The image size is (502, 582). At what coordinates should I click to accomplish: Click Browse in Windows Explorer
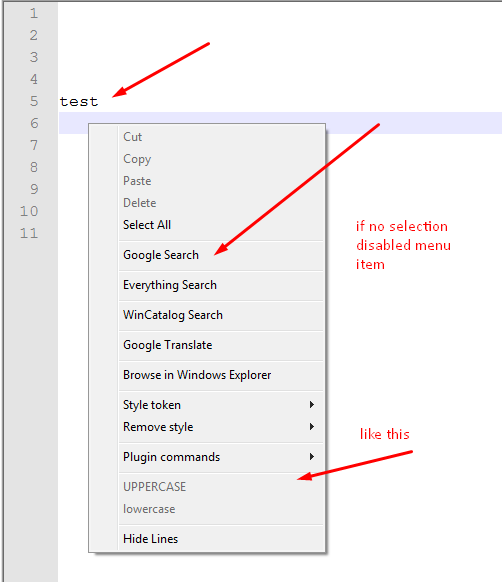click(221, 375)
